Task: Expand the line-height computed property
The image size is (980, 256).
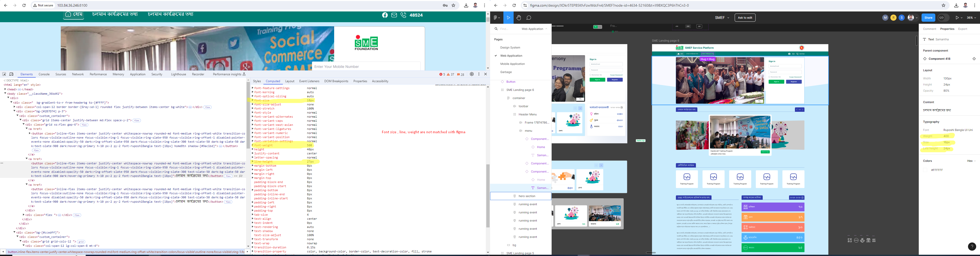Action: [x=252, y=162]
